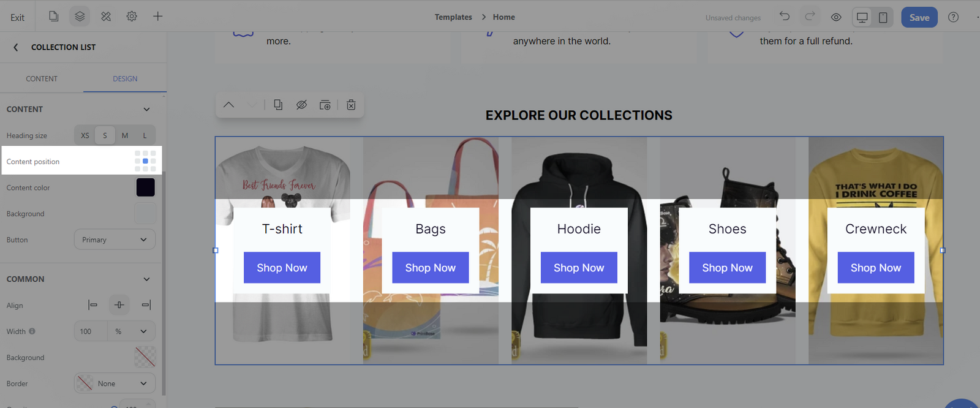The width and height of the screenshot is (980, 408).
Task: Undo the last change
Action: pyautogui.click(x=785, y=17)
